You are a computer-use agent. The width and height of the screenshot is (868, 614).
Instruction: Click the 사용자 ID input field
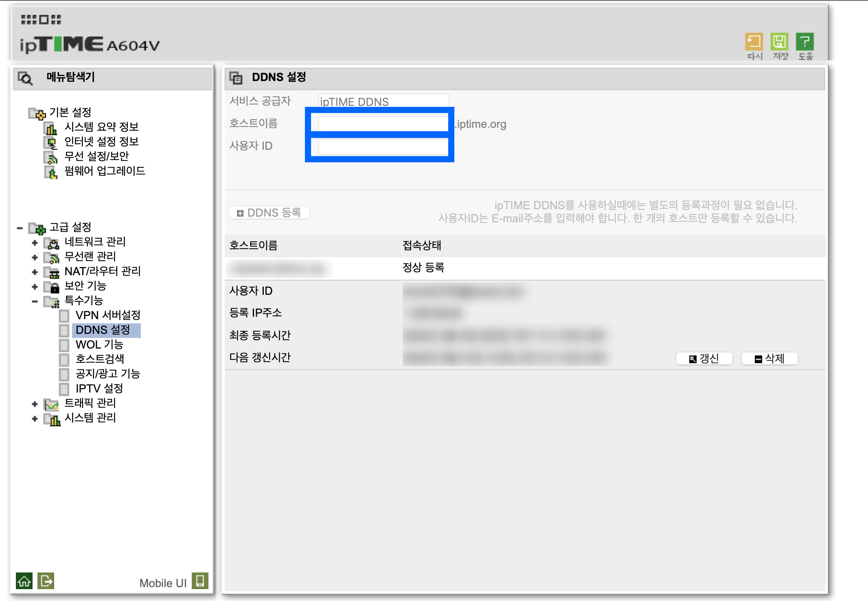coord(383,147)
